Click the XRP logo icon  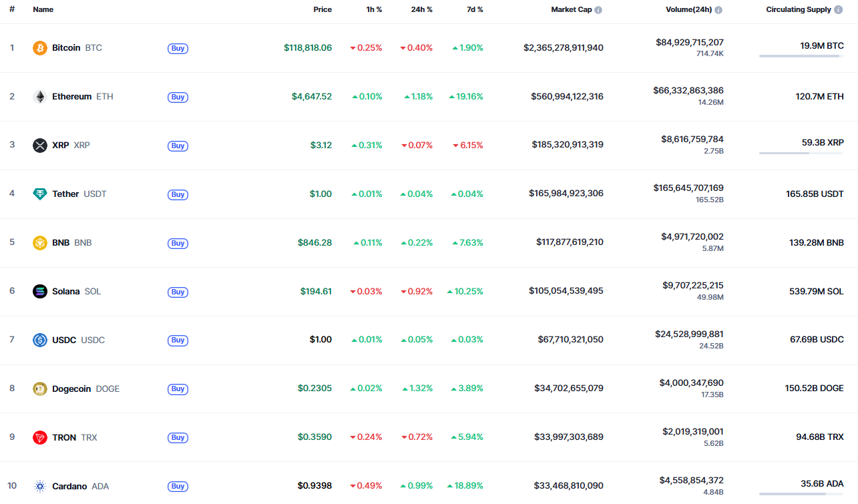tap(40, 146)
